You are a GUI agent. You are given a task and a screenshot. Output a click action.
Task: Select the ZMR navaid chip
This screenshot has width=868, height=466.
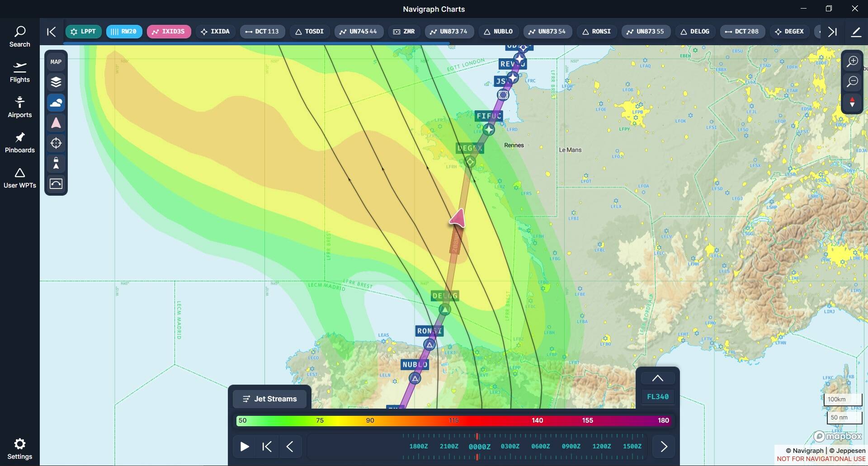pyautogui.click(x=404, y=32)
